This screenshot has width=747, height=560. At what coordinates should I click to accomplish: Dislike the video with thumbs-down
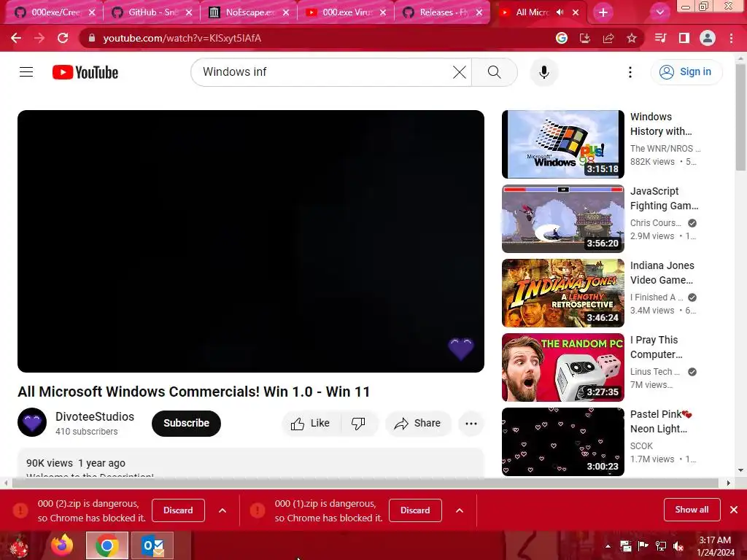coord(358,424)
